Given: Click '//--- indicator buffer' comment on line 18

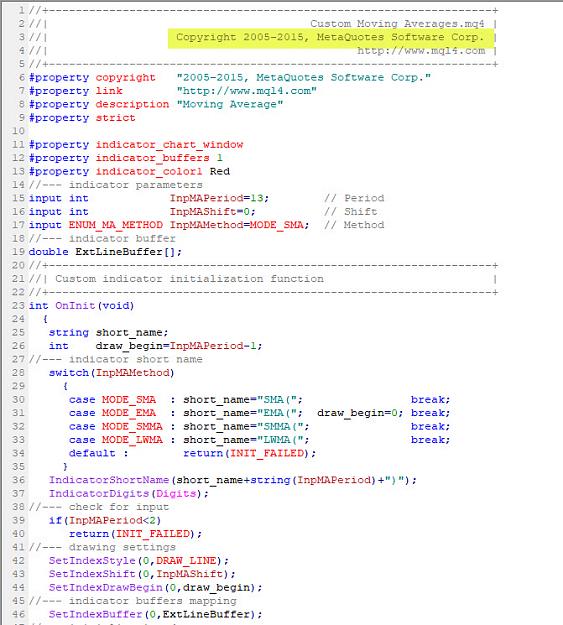Looking at the screenshot, I should [x=102, y=239].
